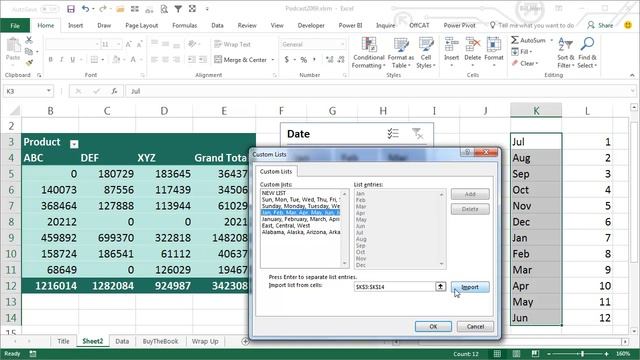Click the Tell me what you want search box
The width and height of the screenshot is (640, 360).
533,25
